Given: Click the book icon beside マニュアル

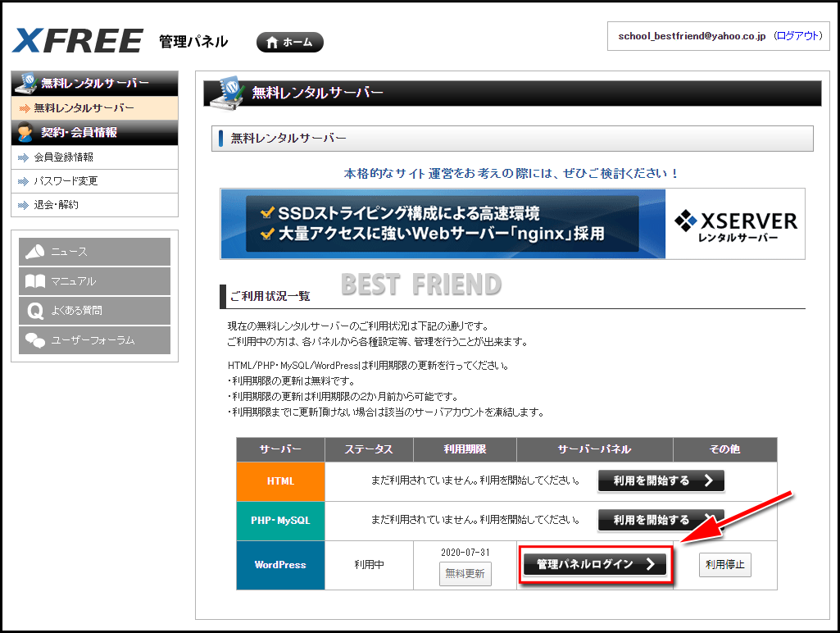Looking at the screenshot, I should (35, 281).
